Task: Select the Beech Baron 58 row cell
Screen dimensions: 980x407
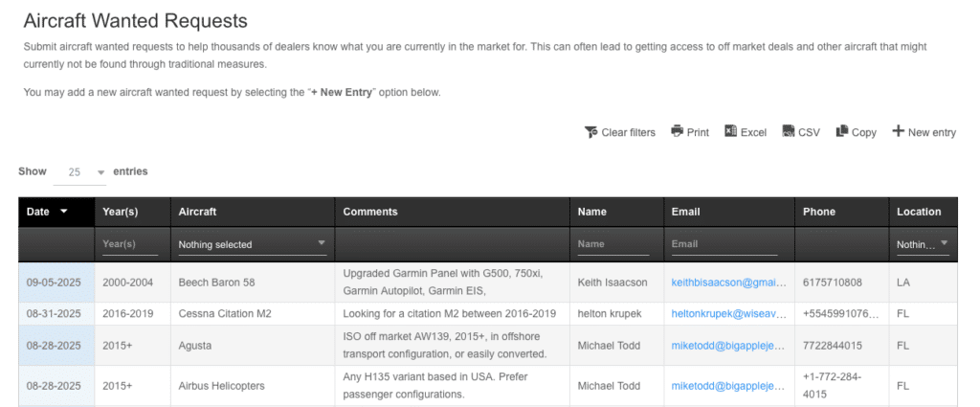Action: pos(216,283)
